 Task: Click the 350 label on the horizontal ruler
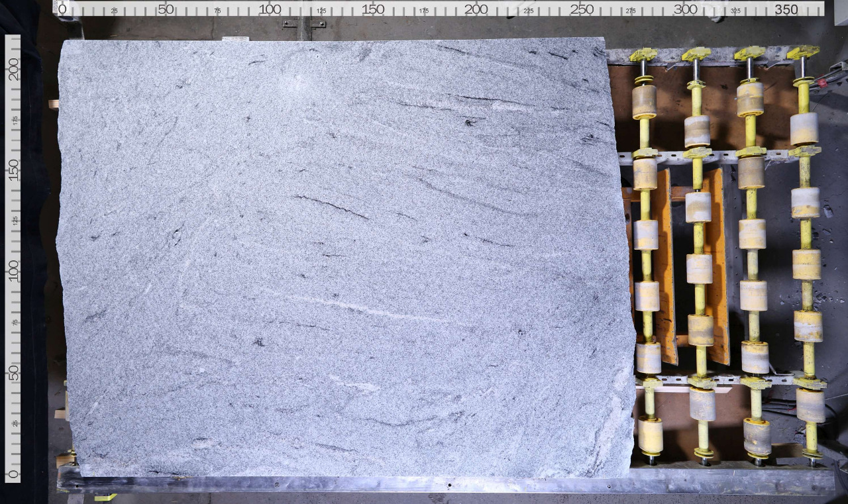786,9
